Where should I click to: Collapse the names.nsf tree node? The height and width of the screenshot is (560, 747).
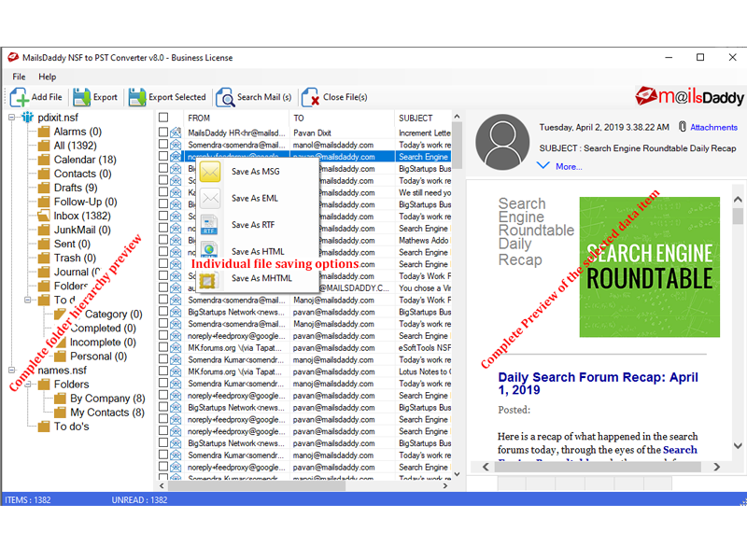click(x=12, y=370)
